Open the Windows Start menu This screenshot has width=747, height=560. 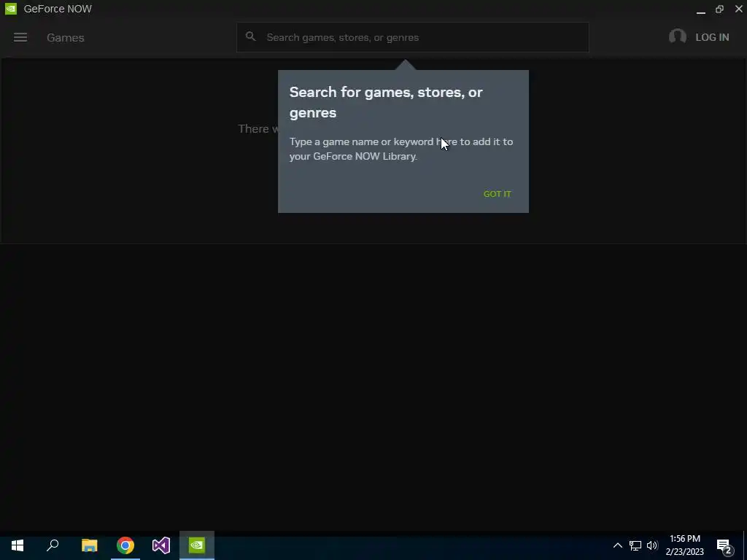click(x=18, y=545)
